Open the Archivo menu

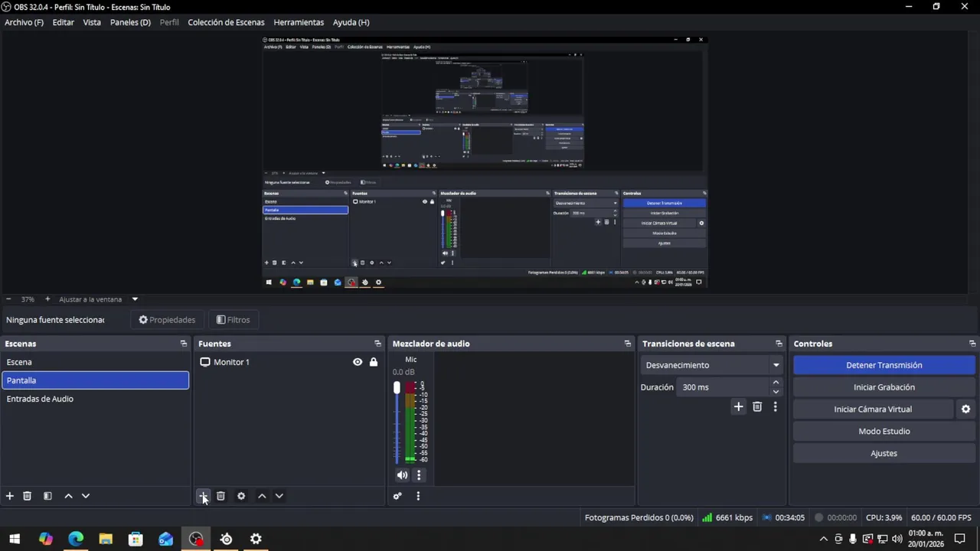pyautogui.click(x=24, y=22)
